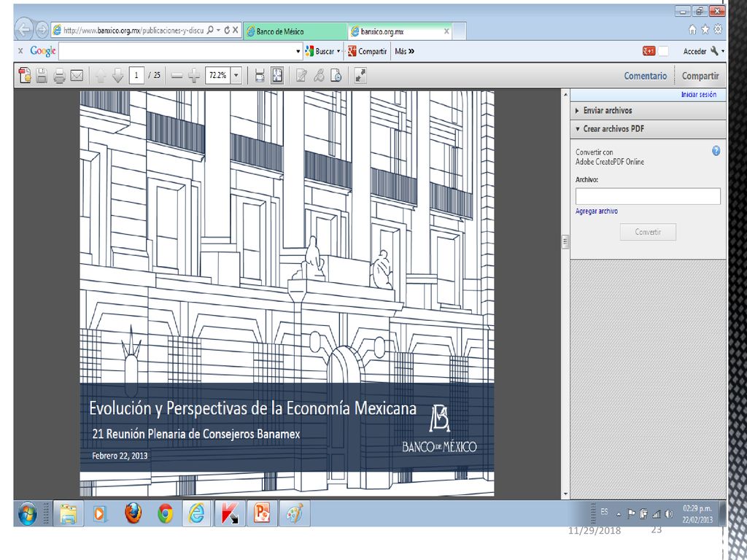Click the scrollbar up arrow of the PDF
The width and height of the screenshot is (747, 560).
click(x=565, y=95)
